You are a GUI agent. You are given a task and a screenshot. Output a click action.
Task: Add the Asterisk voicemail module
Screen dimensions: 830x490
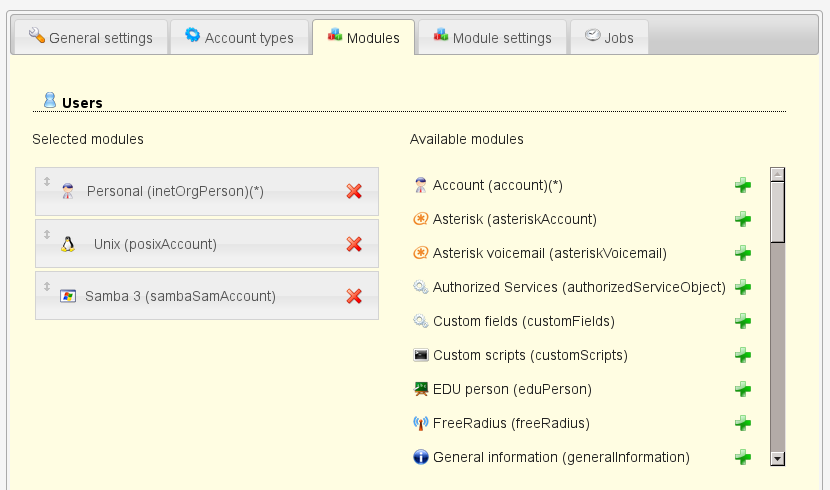point(743,253)
